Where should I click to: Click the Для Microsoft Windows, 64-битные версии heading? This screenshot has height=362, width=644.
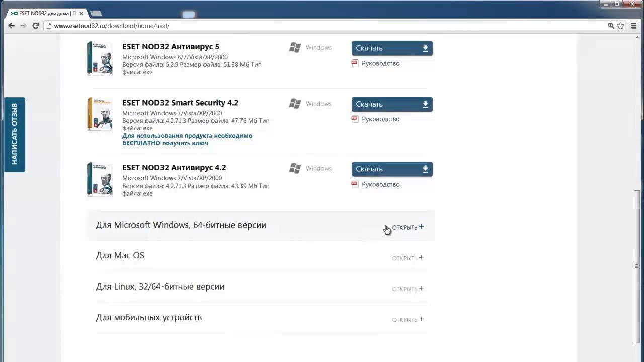click(x=181, y=225)
